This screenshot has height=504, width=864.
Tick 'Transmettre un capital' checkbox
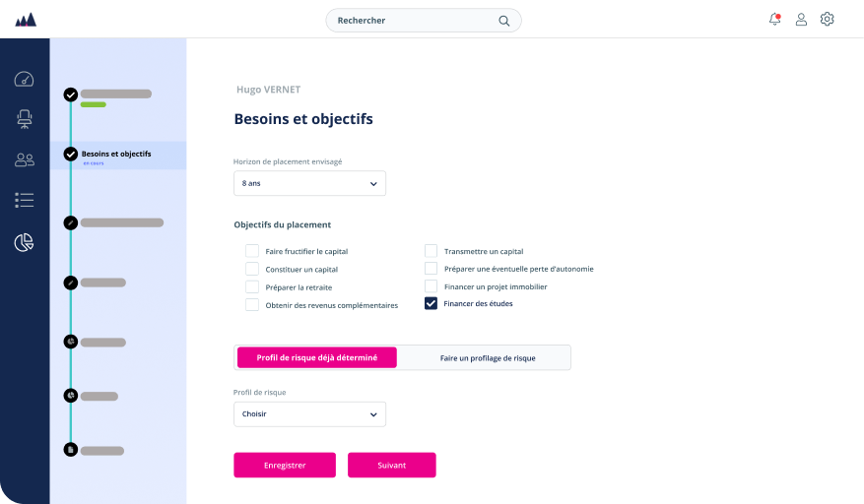point(431,251)
